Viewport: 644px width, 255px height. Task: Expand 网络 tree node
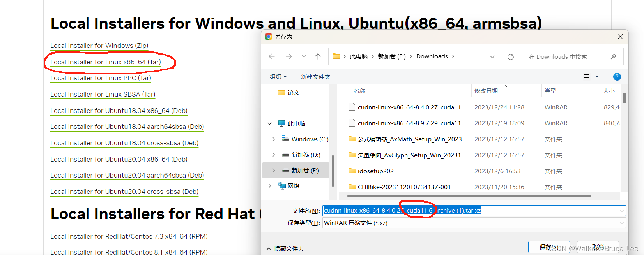click(270, 186)
